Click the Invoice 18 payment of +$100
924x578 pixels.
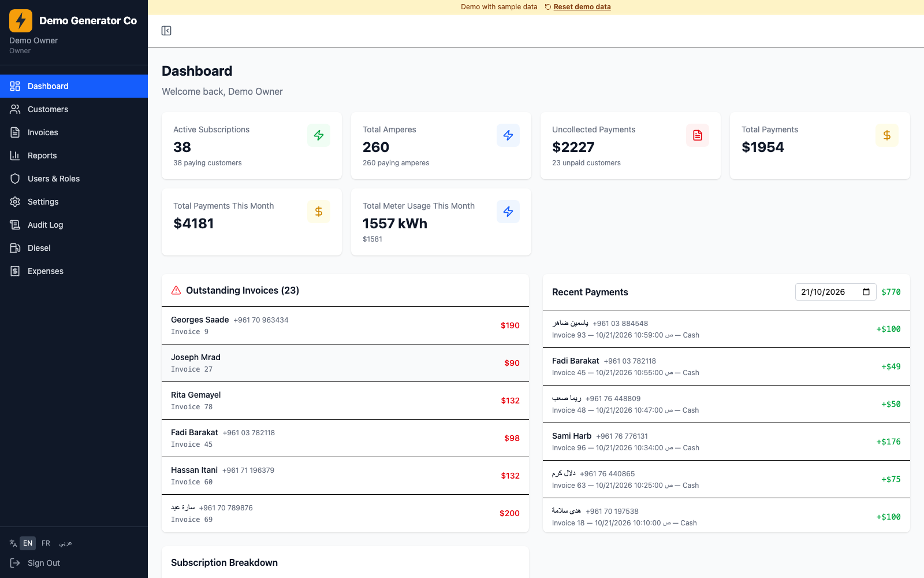[726, 517]
